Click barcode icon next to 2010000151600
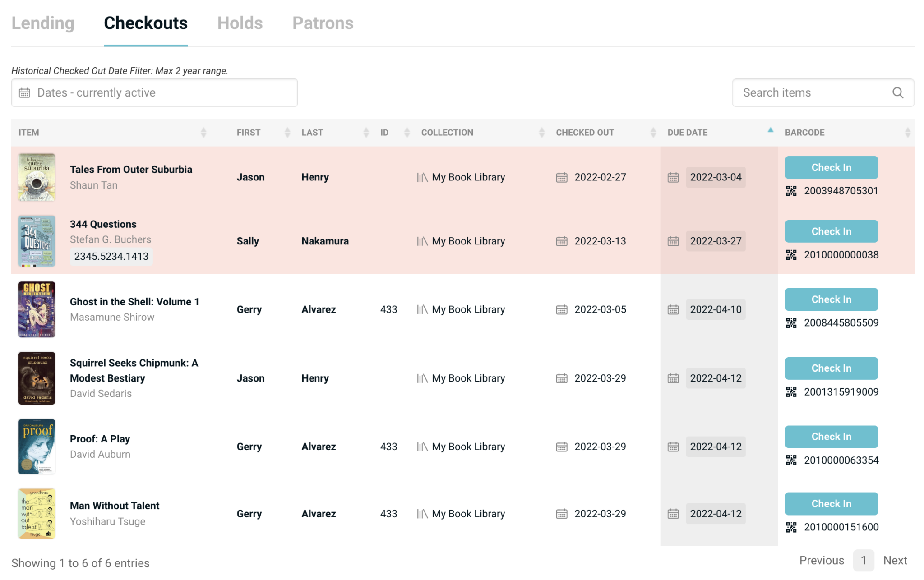Image resolution: width=924 pixels, height=580 pixels. click(x=791, y=527)
